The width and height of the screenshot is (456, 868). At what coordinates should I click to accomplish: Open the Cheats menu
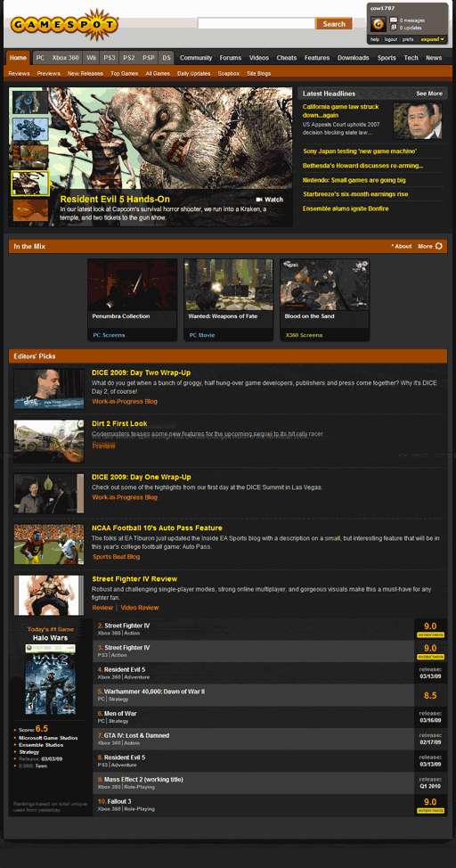coord(287,58)
